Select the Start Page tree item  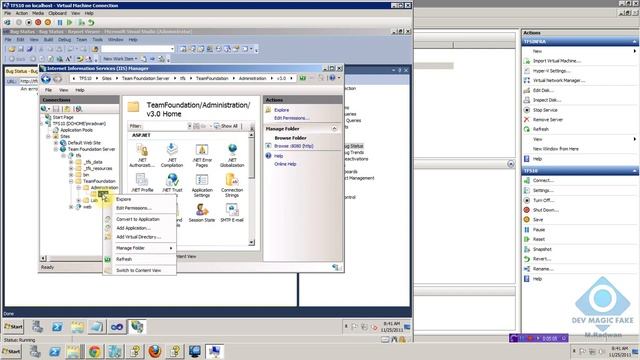point(63,117)
